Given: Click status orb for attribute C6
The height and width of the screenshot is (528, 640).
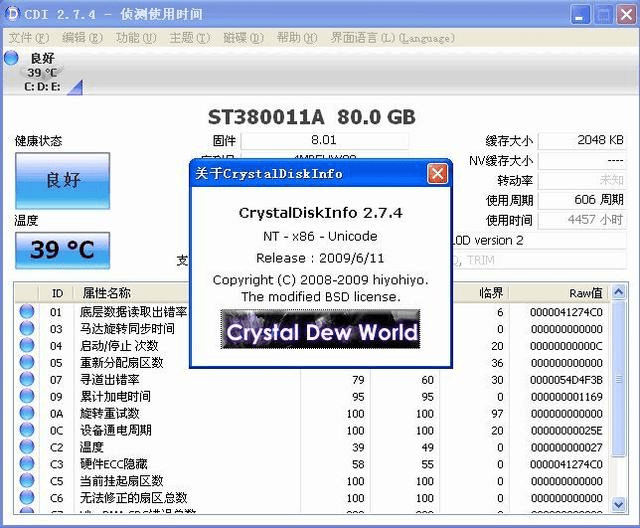Looking at the screenshot, I should tap(27, 498).
